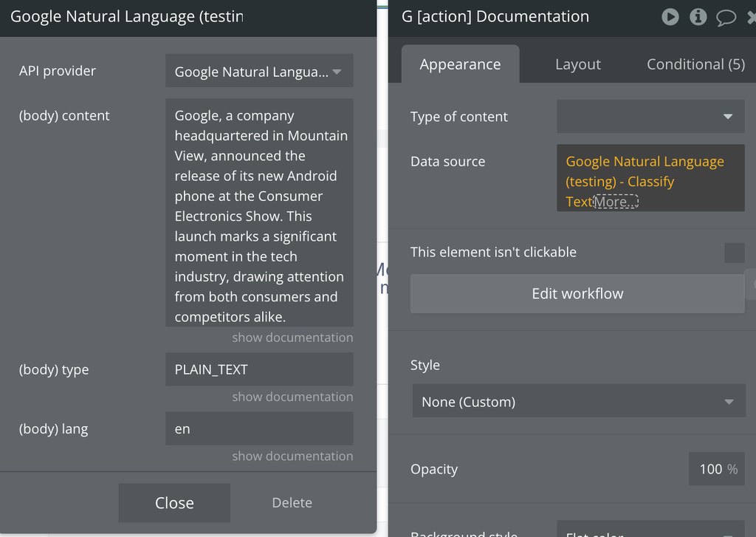756x537 pixels.
Task: Open the Type of content dropdown
Action: [x=650, y=116]
